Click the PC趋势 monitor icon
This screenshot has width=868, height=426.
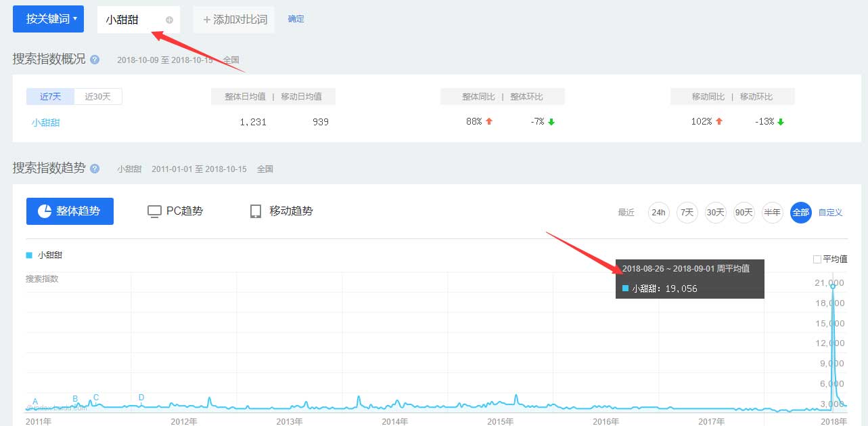tap(154, 211)
